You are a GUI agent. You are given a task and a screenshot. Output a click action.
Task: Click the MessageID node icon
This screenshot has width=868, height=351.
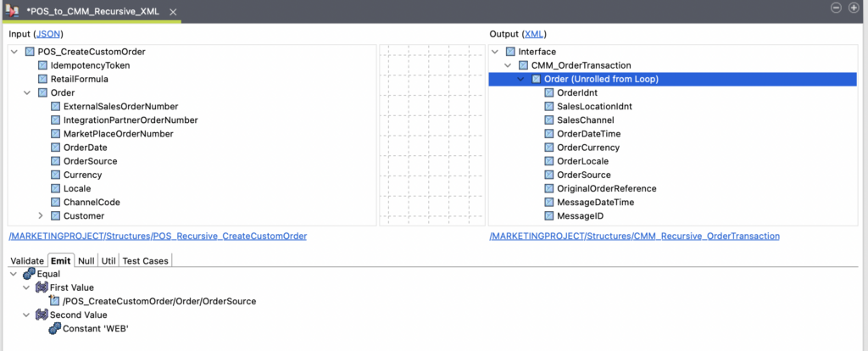coord(548,216)
